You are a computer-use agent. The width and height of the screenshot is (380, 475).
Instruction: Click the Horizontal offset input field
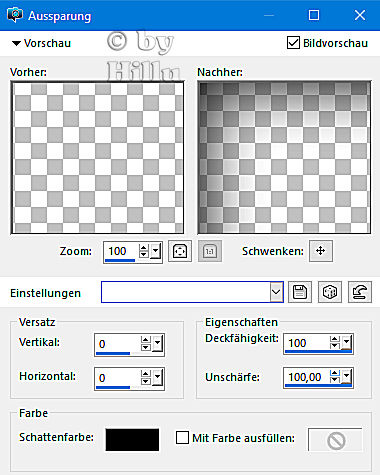point(117,378)
